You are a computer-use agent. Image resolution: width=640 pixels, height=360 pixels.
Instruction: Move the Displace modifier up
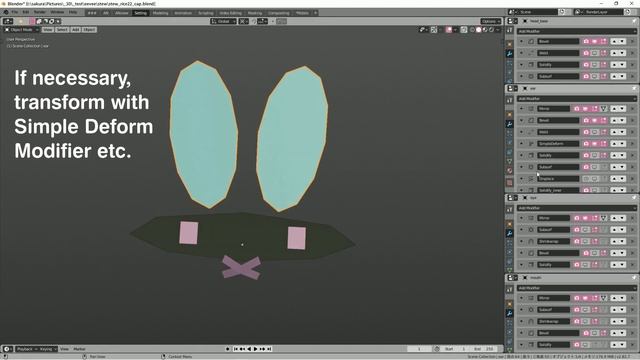(x=614, y=179)
